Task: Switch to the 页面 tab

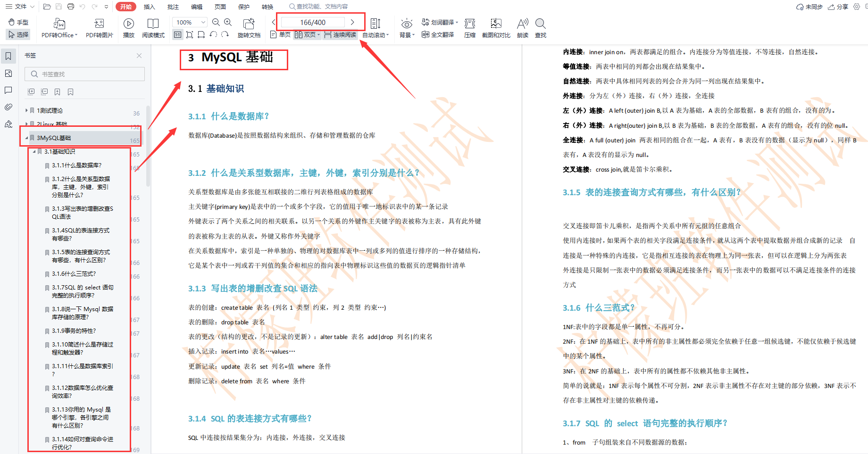Action: (x=220, y=7)
